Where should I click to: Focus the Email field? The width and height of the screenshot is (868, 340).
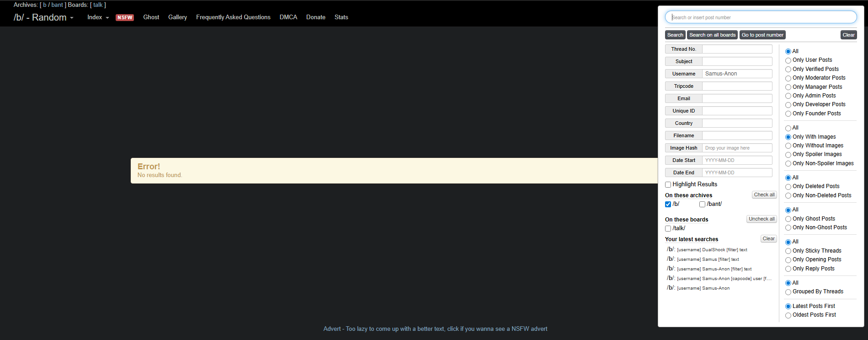[x=737, y=98]
